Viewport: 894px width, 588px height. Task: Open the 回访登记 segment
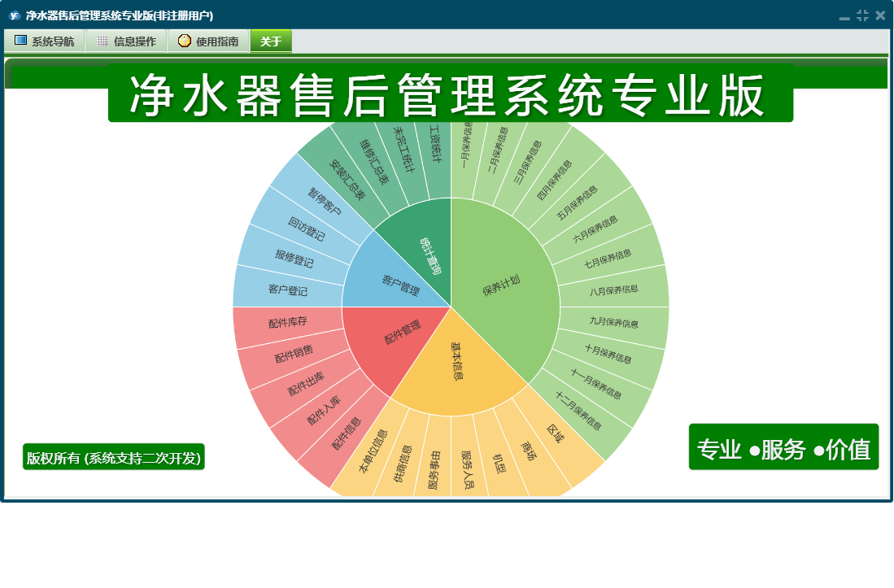click(306, 229)
